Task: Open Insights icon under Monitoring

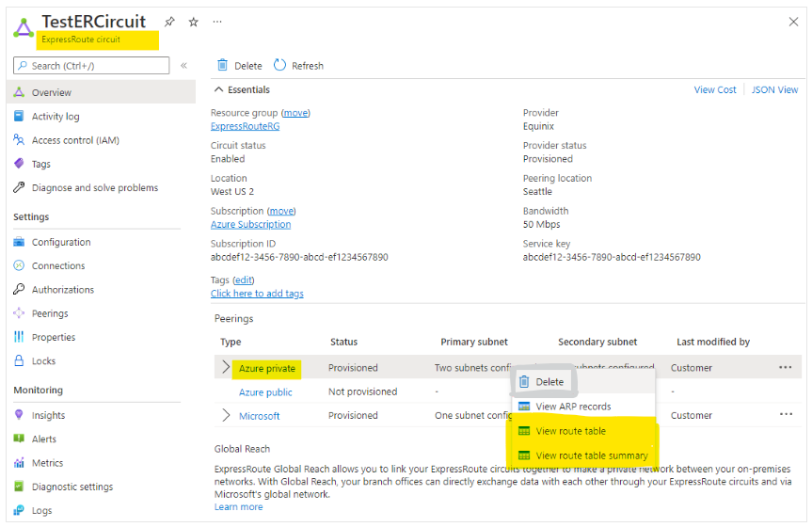Action: (x=19, y=415)
